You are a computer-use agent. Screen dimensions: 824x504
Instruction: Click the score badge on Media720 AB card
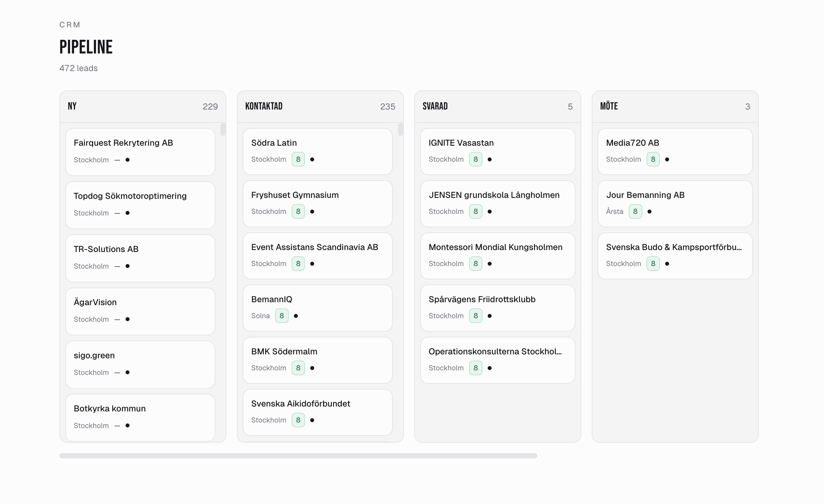tap(653, 159)
